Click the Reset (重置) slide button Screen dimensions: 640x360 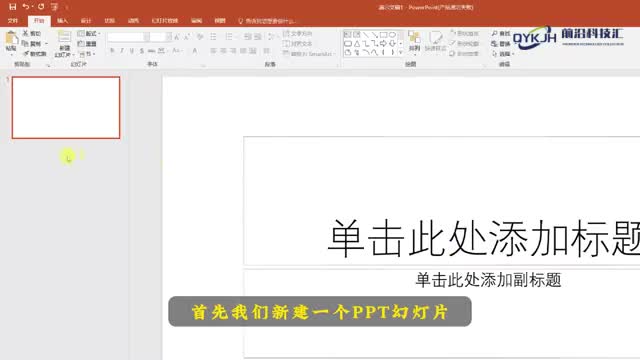(x=87, y=44)
